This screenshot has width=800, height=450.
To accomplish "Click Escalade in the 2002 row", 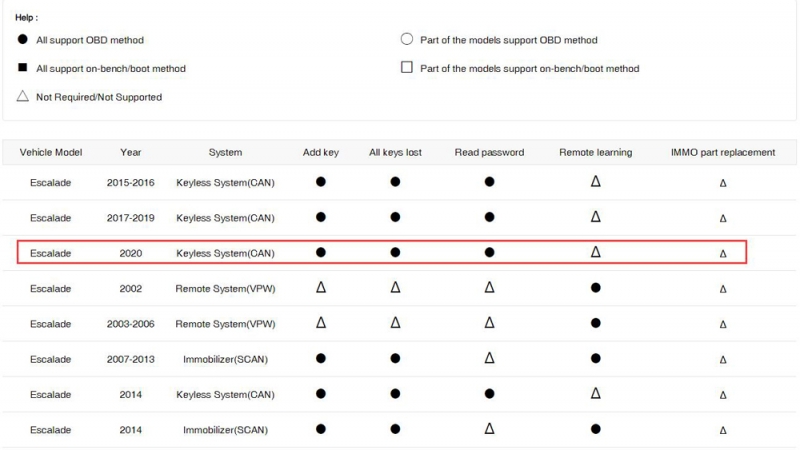I will point(51,288).
